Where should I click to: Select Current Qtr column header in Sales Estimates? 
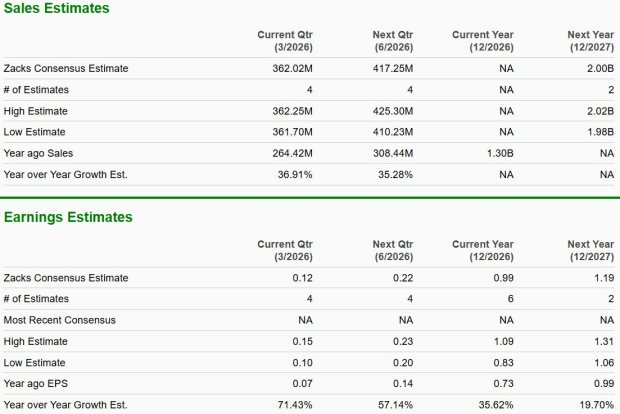285,41
